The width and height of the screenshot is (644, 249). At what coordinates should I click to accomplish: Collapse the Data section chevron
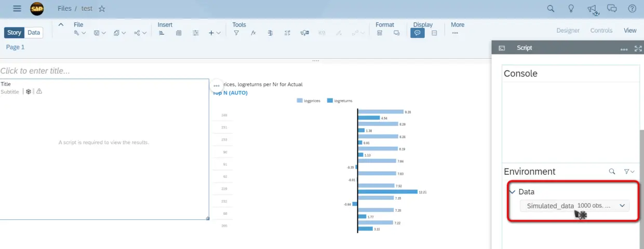pos(513,192)
